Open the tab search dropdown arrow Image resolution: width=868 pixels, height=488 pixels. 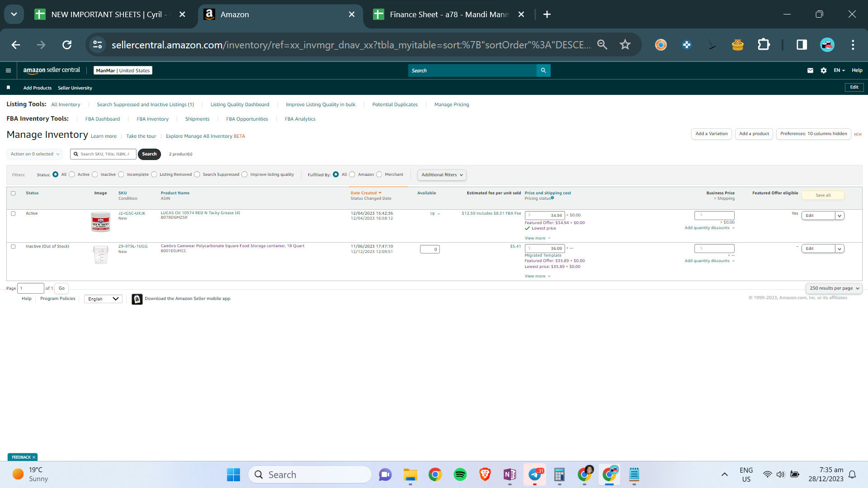click(14, 14)
